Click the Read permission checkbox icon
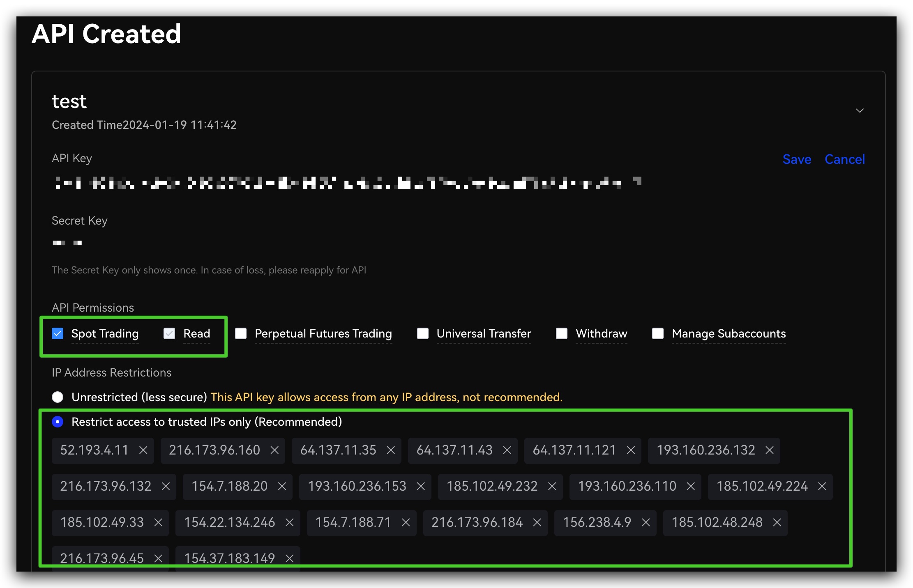913x588 pixels. coord(168,333)
